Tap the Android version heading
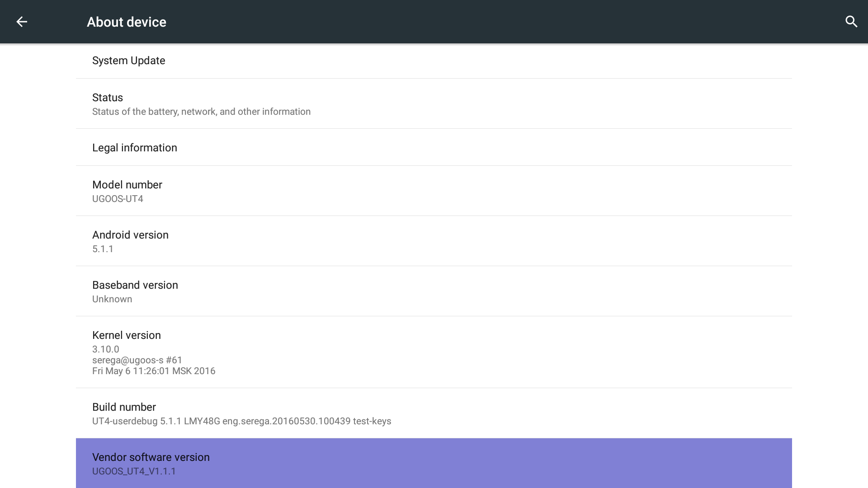The height and width of the screenshot is (488, 868). click(x=130, y=235)
